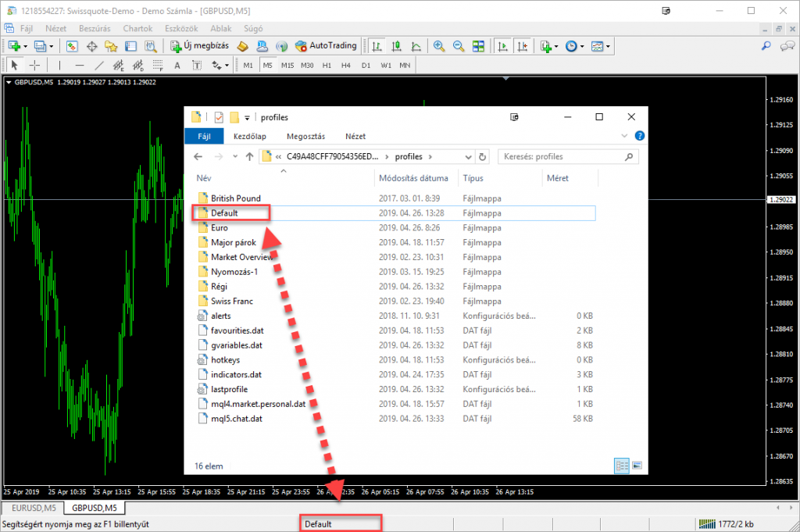
Task: Zoom in on the chart
Action: [439, 46]
